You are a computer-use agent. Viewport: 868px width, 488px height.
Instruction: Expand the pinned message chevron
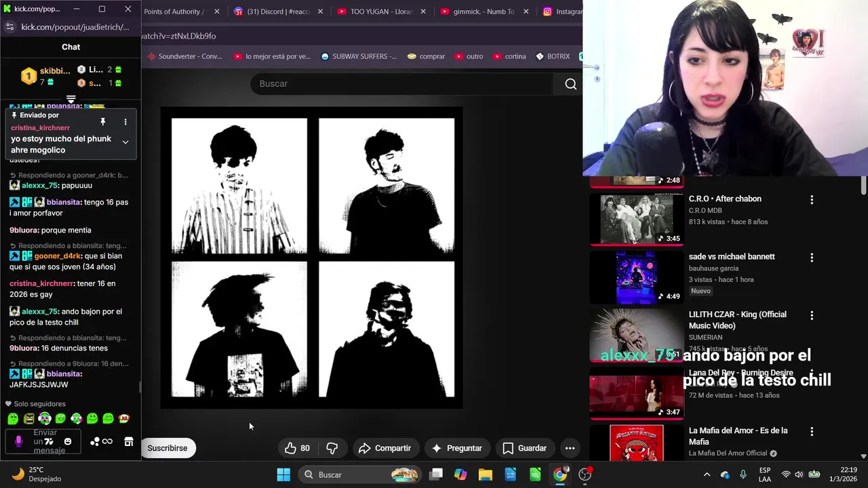coord(125,142)
